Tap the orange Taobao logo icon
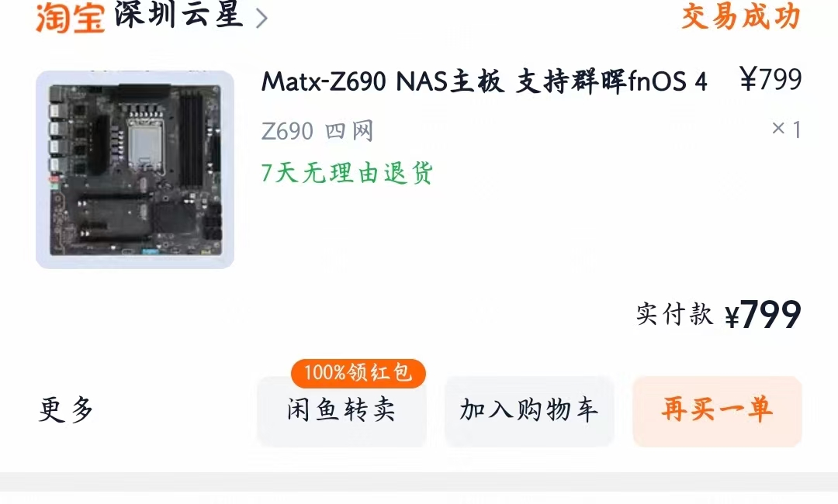 [70, 17]
